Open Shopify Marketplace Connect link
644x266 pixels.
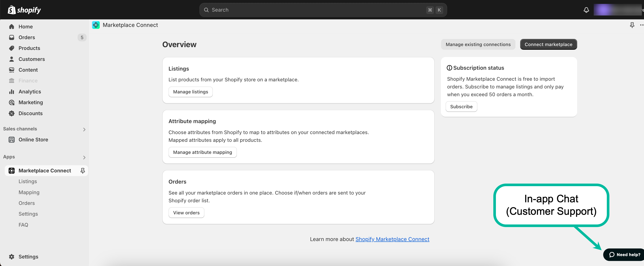click(392, 239)
